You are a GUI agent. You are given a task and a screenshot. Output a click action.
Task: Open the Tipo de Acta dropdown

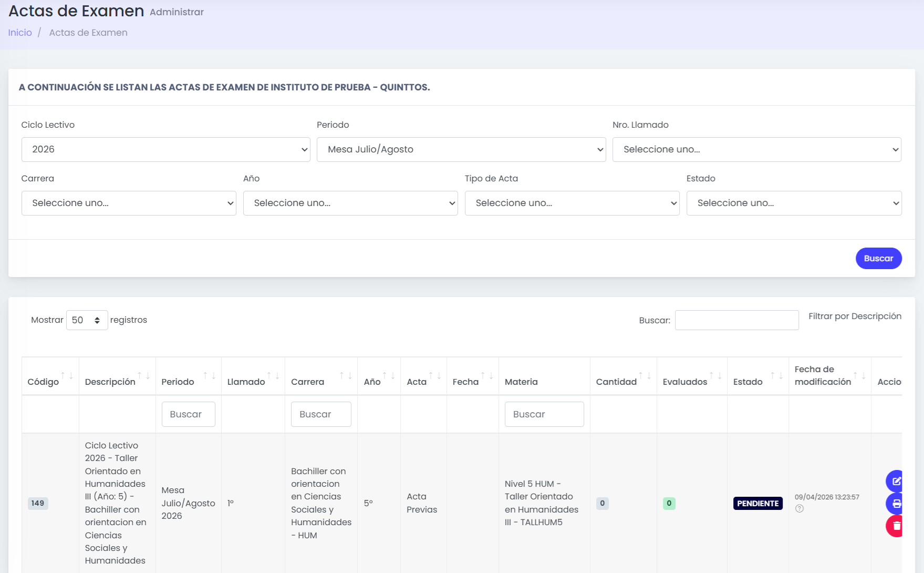pyautogui.click(x=572, y=203)
